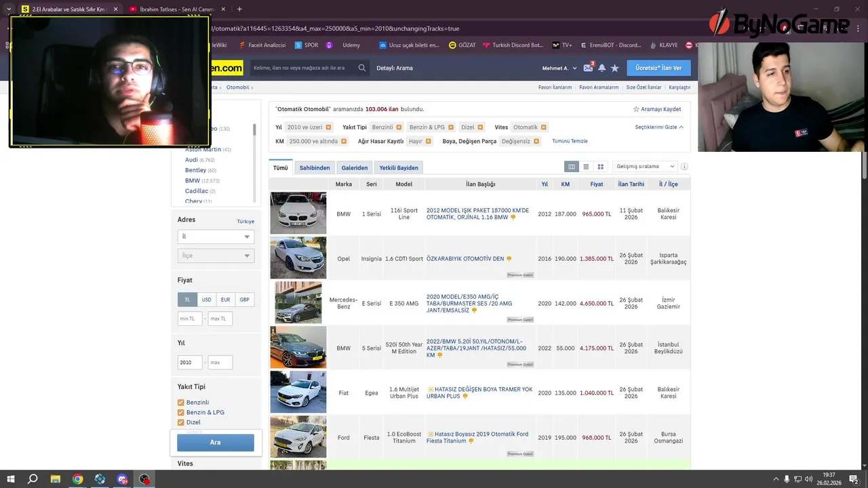Open the Mercedes E 350 AMG thumbnail
The width and height of the screenshot is (868, 488).
pos(298,303)
